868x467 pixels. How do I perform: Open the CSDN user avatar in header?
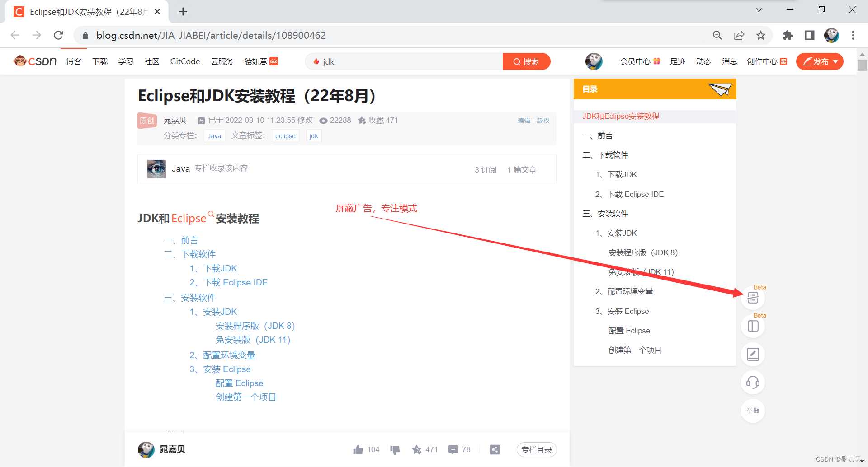(594, 61)
